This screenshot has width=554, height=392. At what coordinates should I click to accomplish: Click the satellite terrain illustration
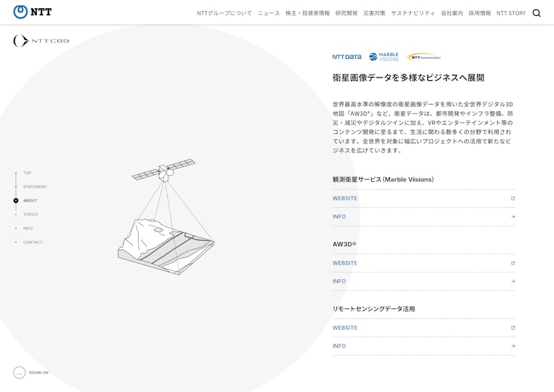[166, 217]
